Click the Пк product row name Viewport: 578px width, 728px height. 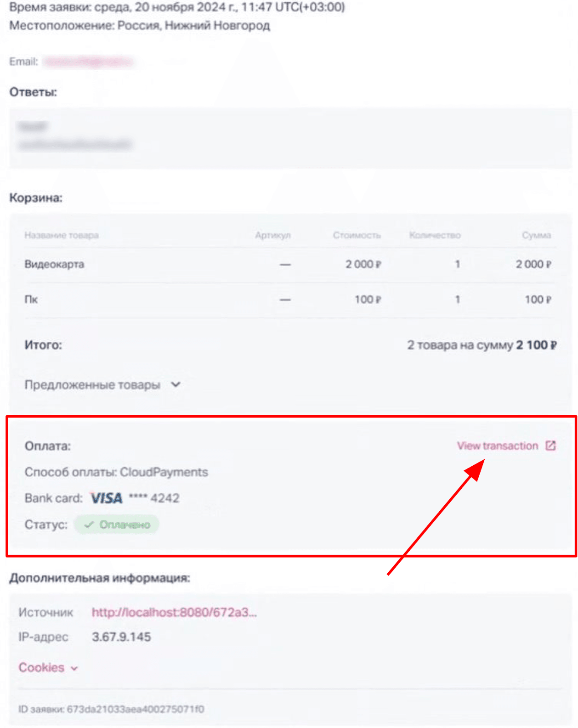[x=31, y=299]
